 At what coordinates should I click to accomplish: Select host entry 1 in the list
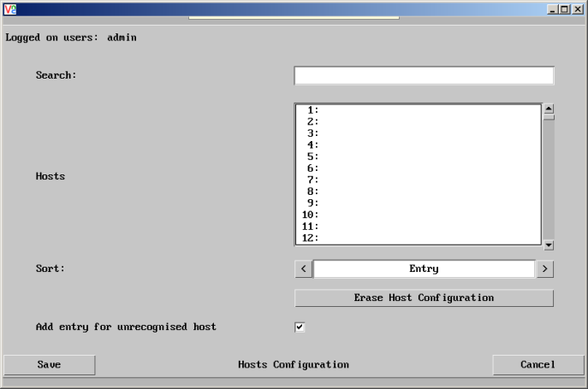click(x=419, y=110)
